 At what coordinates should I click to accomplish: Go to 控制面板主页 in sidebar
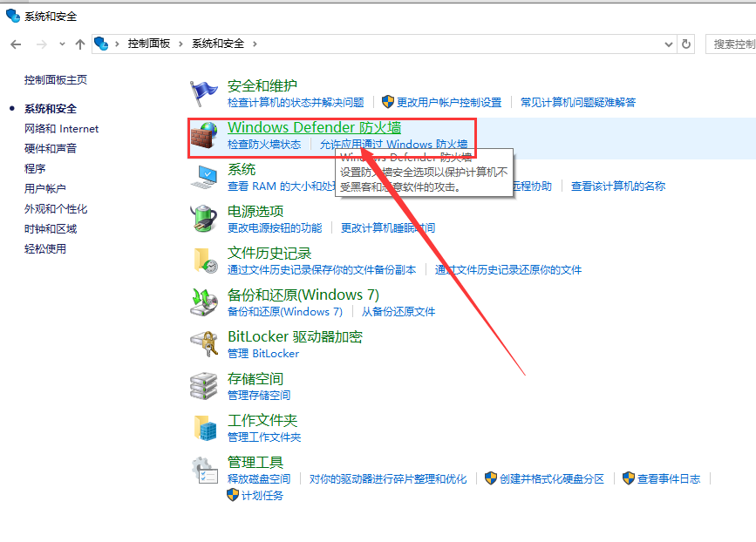click(56, 80)
